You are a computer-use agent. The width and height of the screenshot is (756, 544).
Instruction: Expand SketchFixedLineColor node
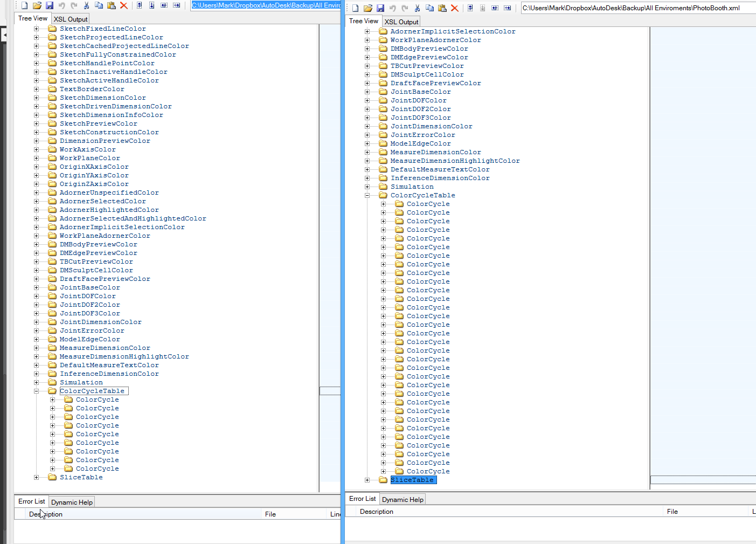36,29
